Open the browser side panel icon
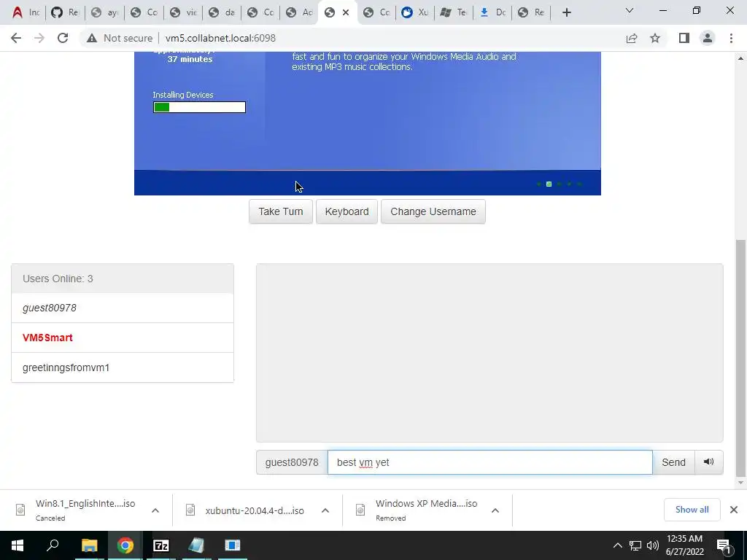The width and height of the screenshot is (747, 560). [x=684, y=38]
